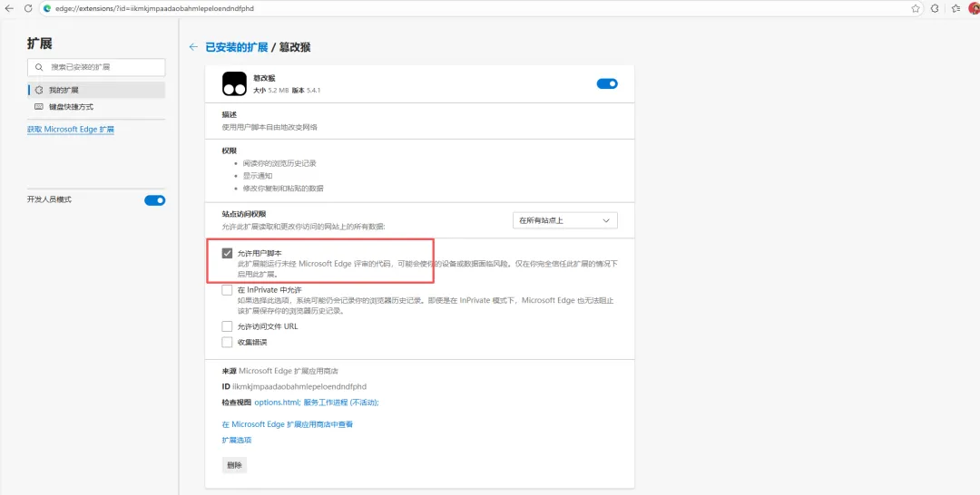Click the 使用用户脚本自由地改变网络 description text

click(x=269, y=127)
